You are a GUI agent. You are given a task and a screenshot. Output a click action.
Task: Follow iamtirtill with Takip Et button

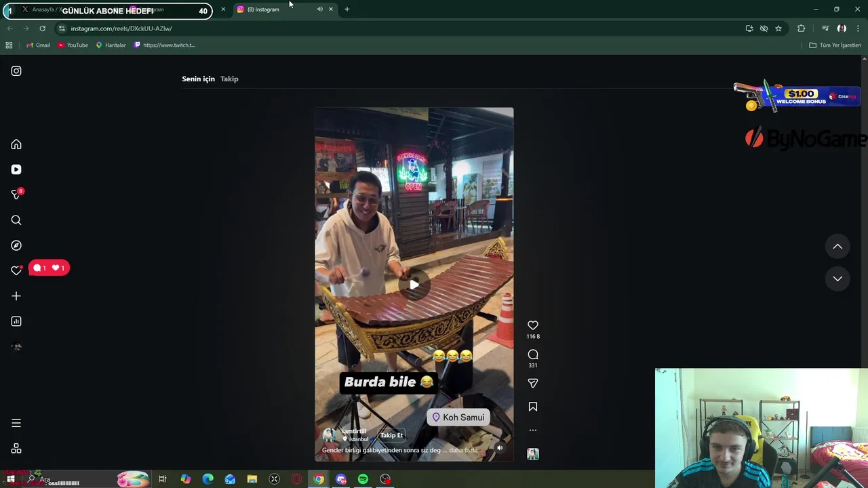pos(391,435)
